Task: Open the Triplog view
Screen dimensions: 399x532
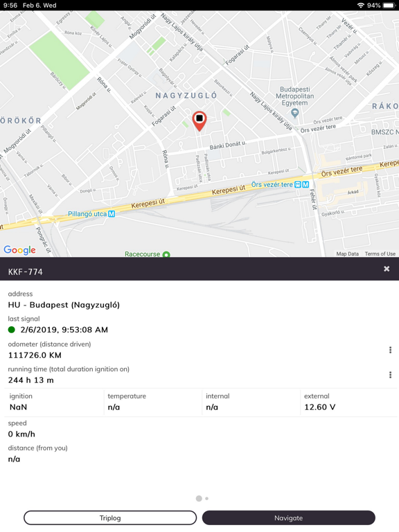Action: [110, 517]
